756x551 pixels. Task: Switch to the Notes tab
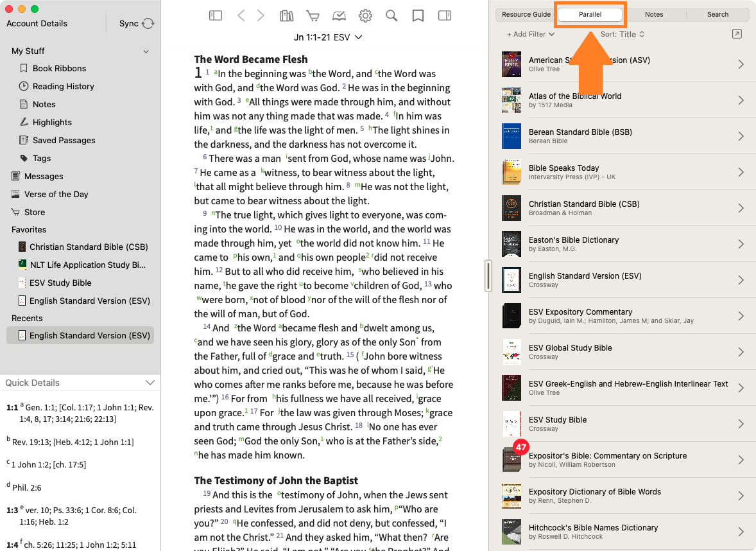(x=654, y=14)
